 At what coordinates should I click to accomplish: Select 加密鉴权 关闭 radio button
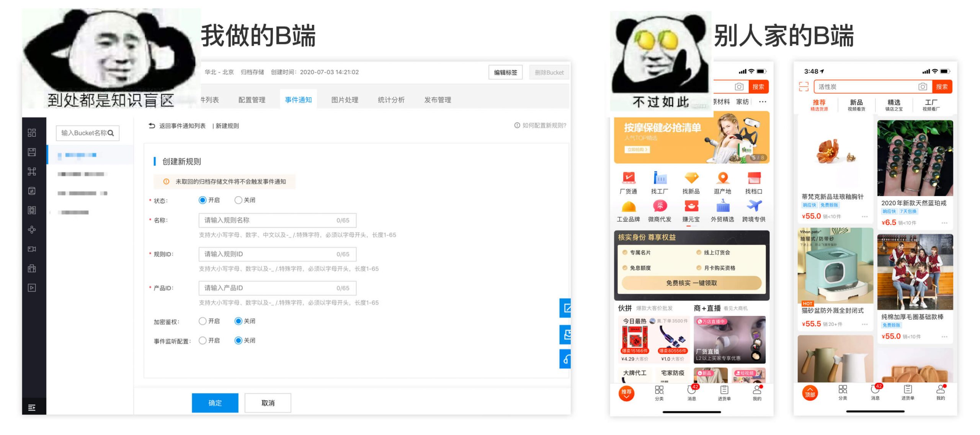[x=238, y=321]
